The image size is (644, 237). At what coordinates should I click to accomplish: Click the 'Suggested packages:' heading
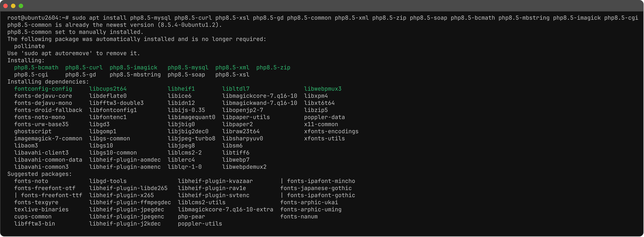click(x=39, y=174)
